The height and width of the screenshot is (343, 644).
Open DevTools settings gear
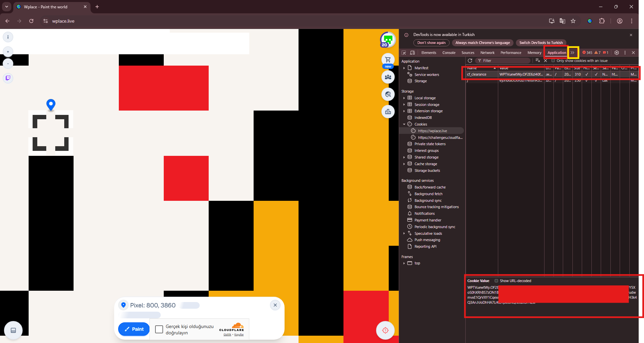click(x=617, y=53)
